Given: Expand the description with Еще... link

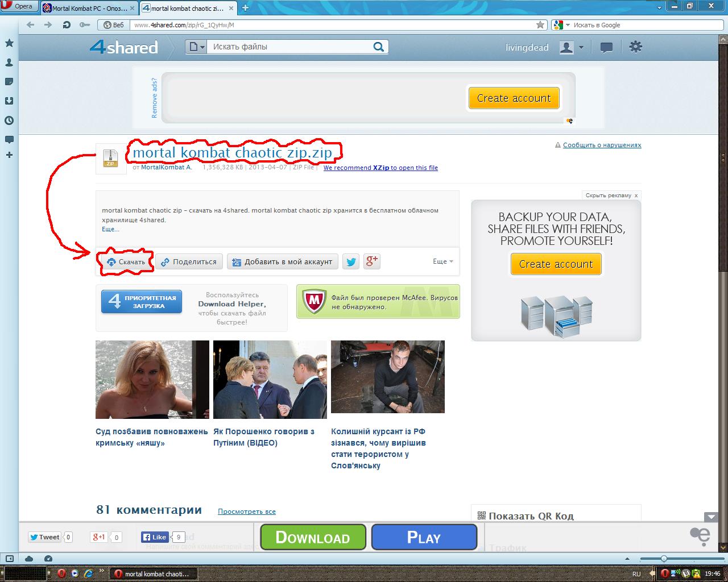Looking at the screenshot, I should (x=110, y=229).
